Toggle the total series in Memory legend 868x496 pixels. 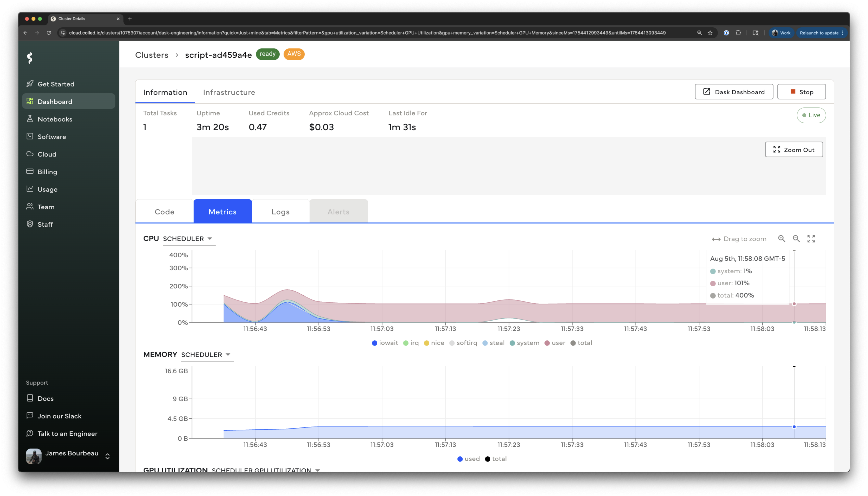point(496,458)
